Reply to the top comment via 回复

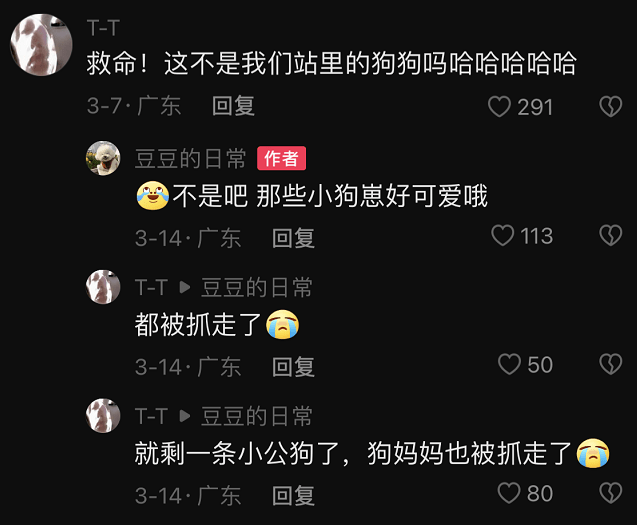[x=233, y=106]
